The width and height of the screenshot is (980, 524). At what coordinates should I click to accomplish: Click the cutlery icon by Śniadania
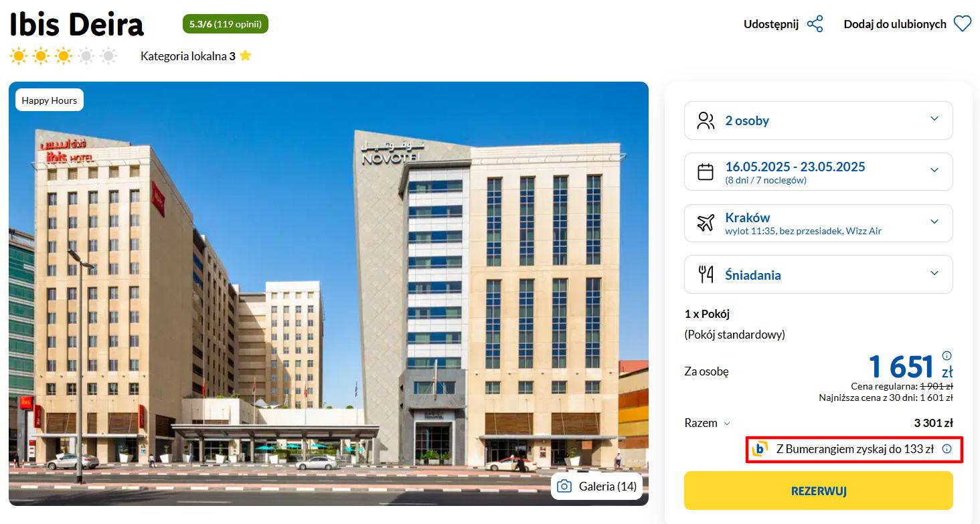(706, 274)
